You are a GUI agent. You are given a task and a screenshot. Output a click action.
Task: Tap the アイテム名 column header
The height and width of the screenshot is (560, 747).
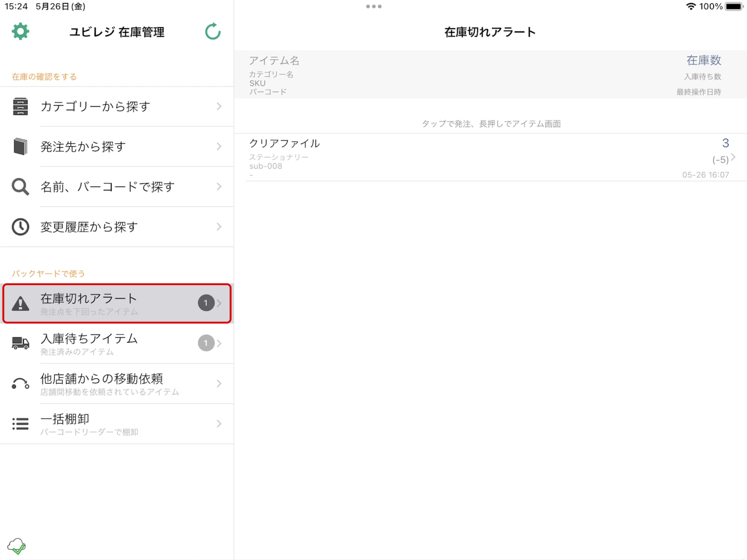point(274,60)
